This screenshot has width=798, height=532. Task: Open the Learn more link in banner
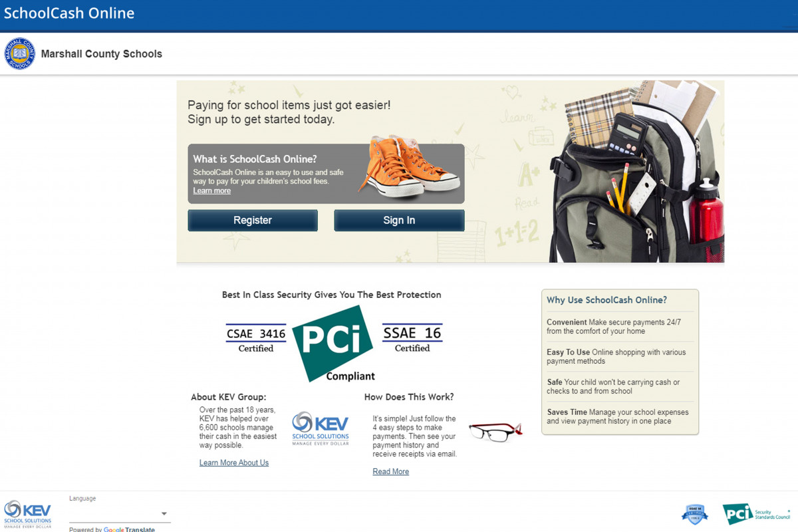click(211, 191)
